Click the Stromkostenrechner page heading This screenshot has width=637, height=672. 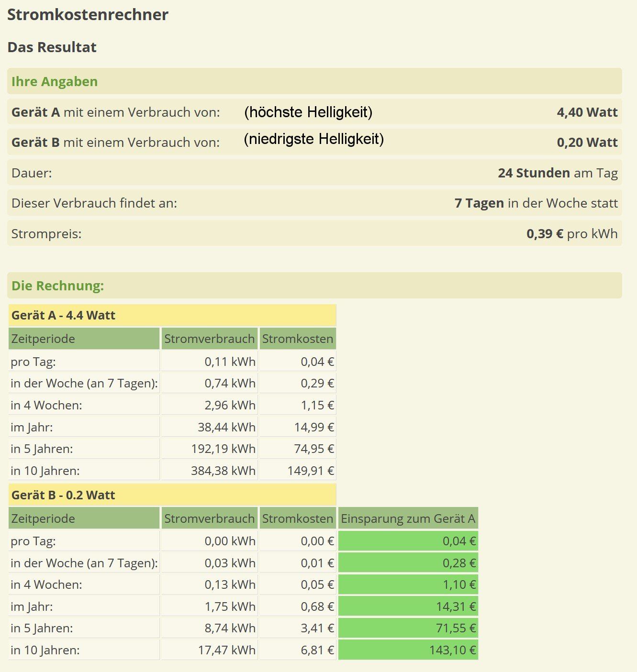pyautogui.click(x=88, y=15)
